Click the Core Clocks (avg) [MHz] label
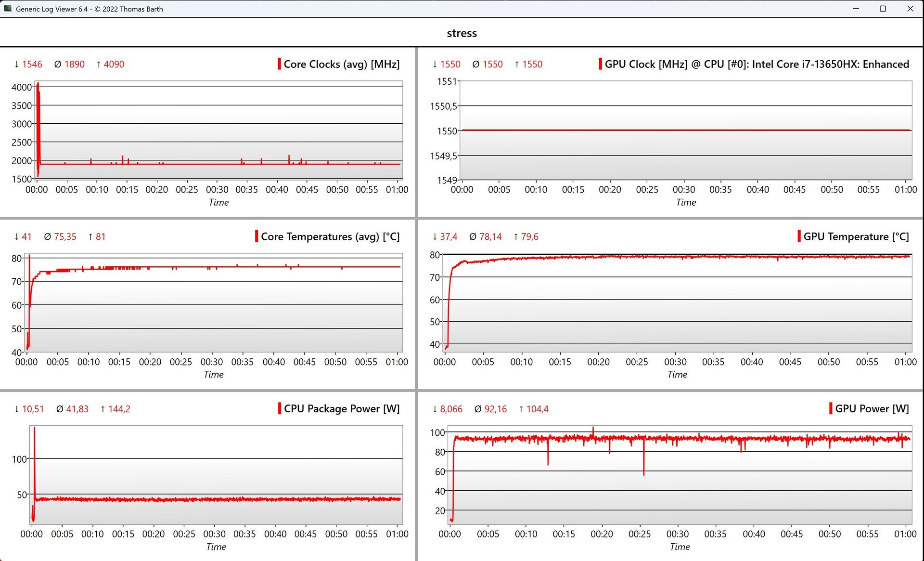924x561 pixels. click(x=341, y=64)
